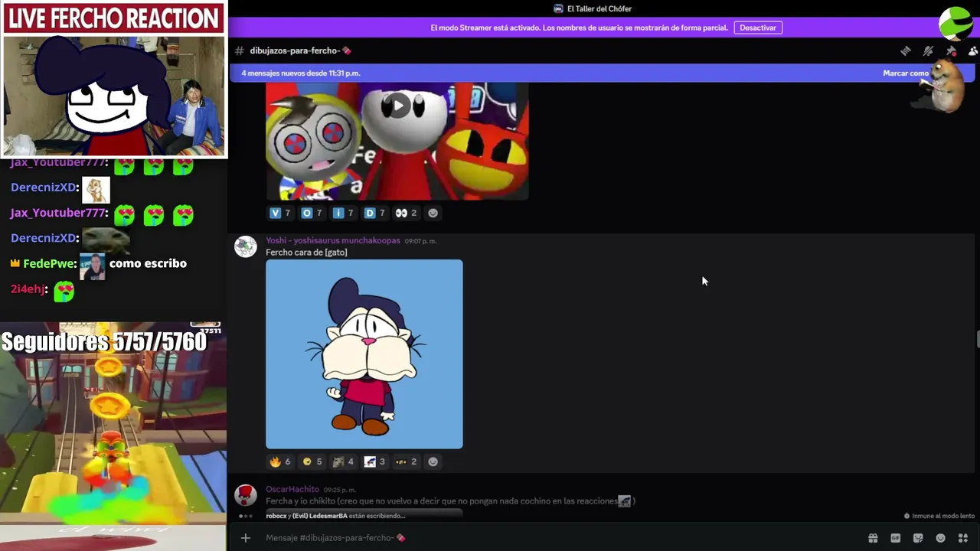Click the LIVE FERCHO REACTION banner

tap(114, 18)
